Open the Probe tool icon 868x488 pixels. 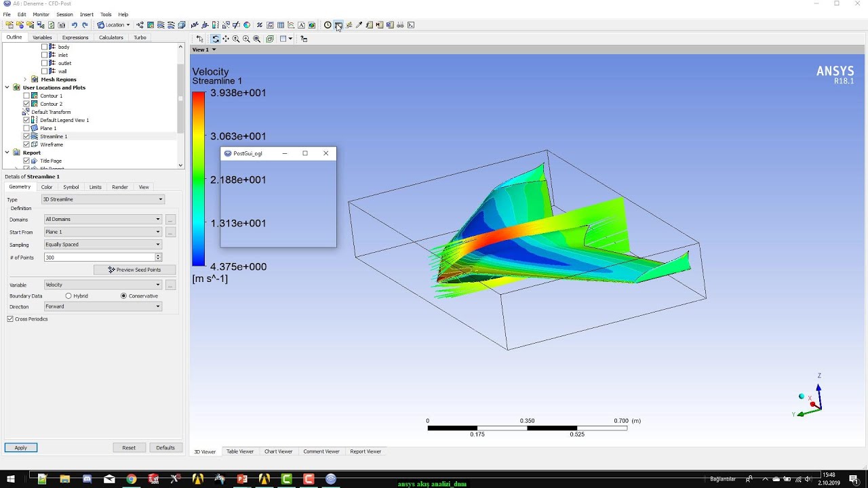[359, 25]
